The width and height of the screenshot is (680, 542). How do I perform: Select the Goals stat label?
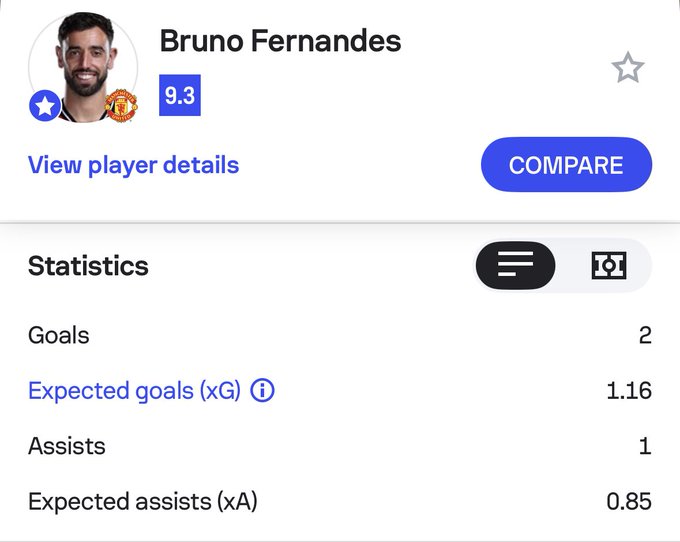[x=58, y=335]
